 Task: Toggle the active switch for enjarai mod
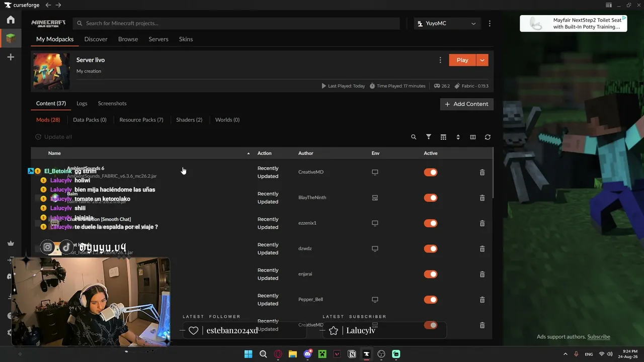point(431,274)
